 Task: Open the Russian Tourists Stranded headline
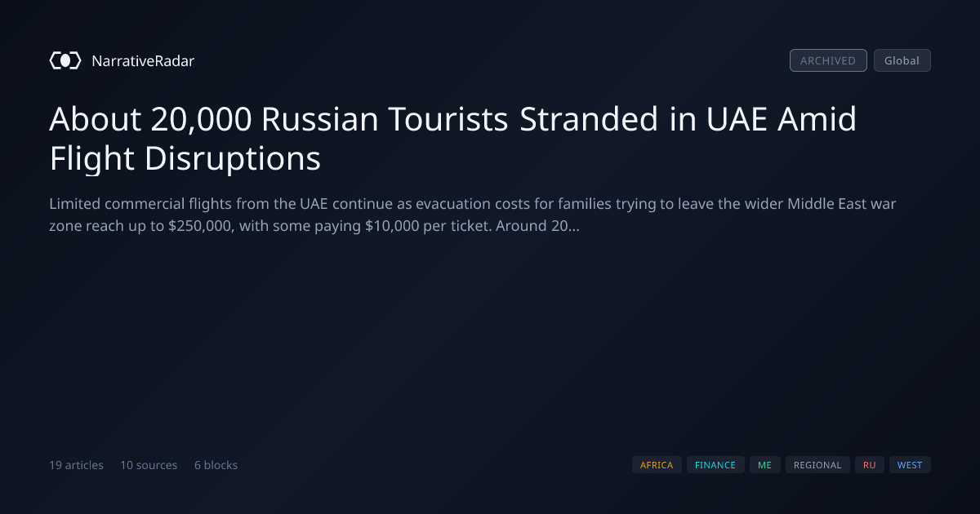453,139
